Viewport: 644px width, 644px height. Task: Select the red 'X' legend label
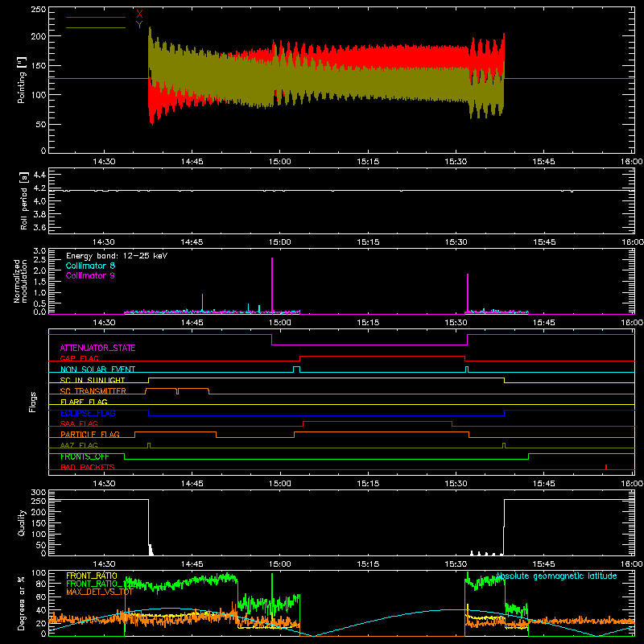click(139, 14)
